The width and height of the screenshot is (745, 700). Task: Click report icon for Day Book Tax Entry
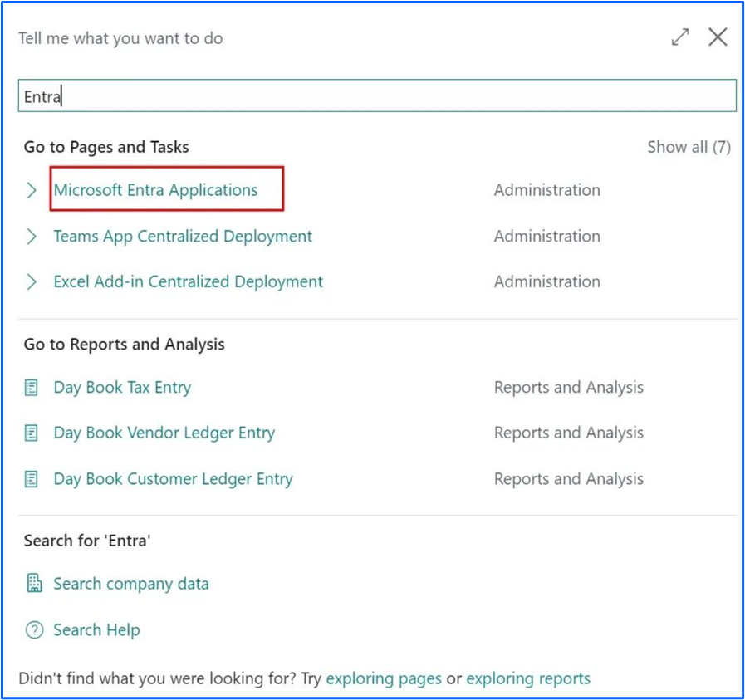point(32,388)
